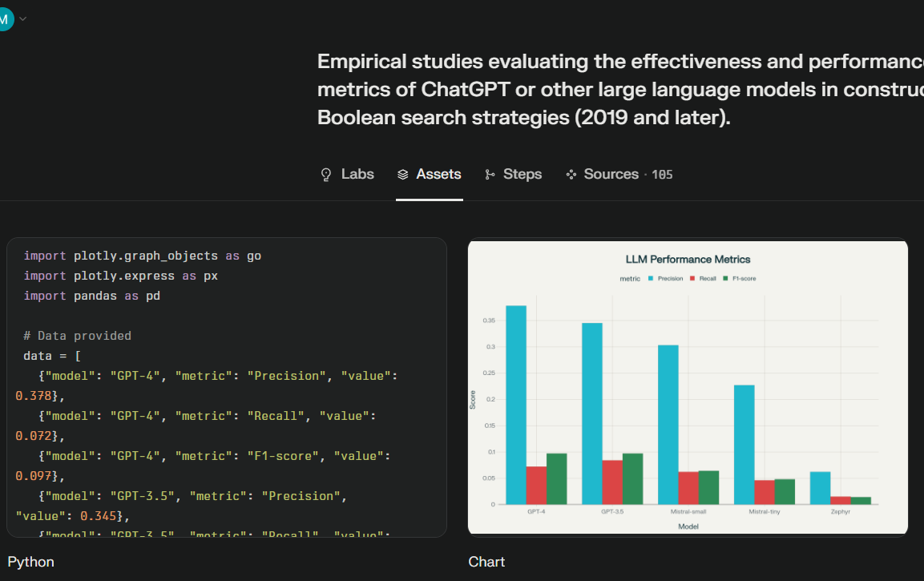Open the Python code asset card
The image size is (924, 581).
click(x=227, y=387)
